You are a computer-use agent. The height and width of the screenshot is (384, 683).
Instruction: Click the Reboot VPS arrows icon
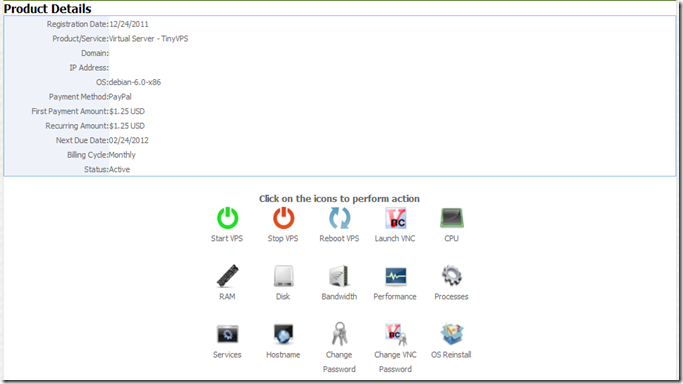click(x=339, y=218)
